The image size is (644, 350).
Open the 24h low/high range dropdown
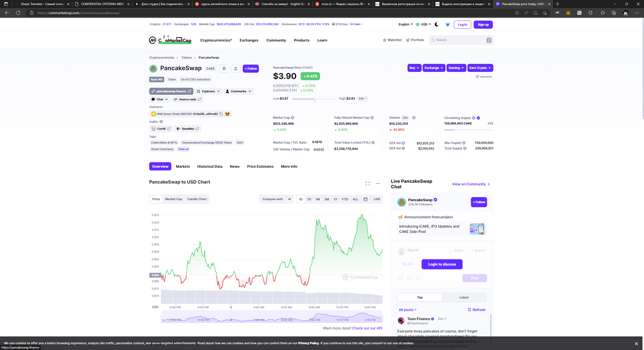363,99
